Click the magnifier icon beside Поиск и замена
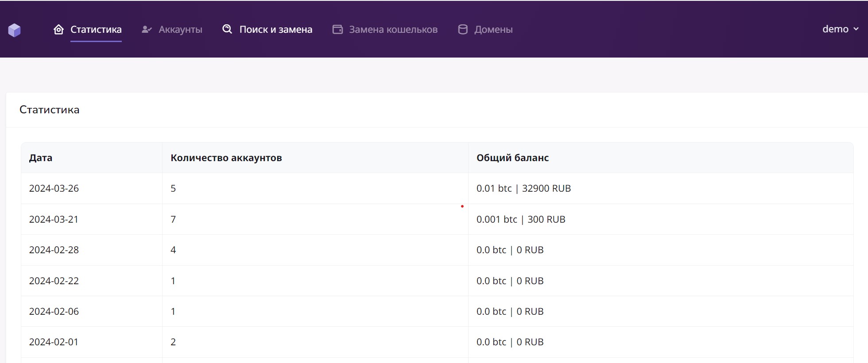 click(227, 29)
